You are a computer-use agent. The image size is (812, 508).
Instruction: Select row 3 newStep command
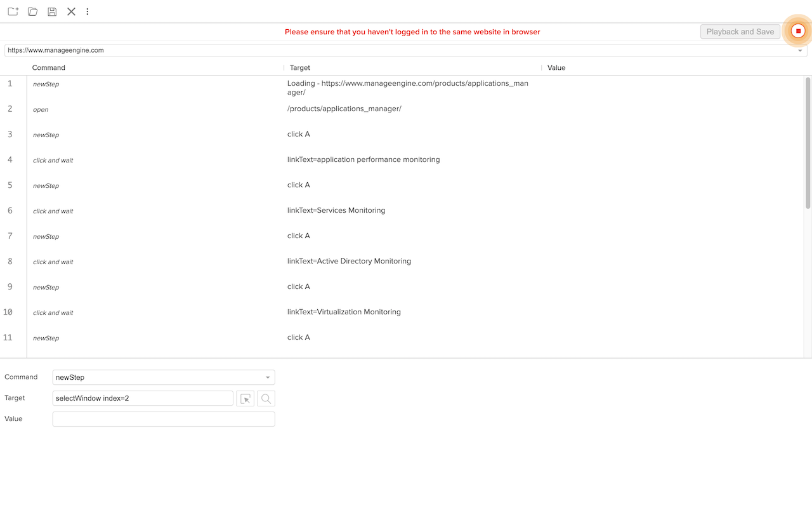point(46,135)
